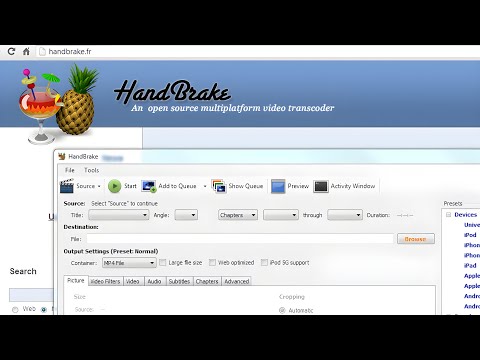
Task: Go to the browser home page
Action: [x=26, y=51]
